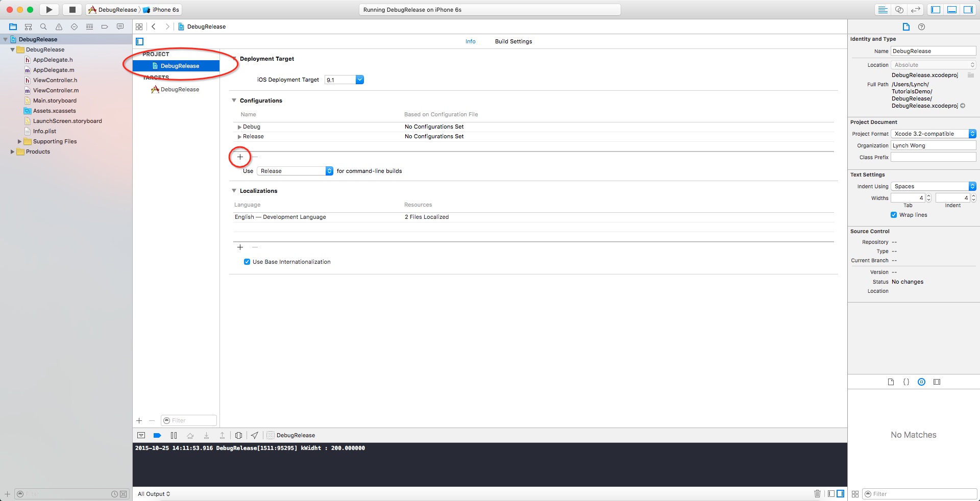
Task: Collapse the Configurations section
Action: (234, 101)
